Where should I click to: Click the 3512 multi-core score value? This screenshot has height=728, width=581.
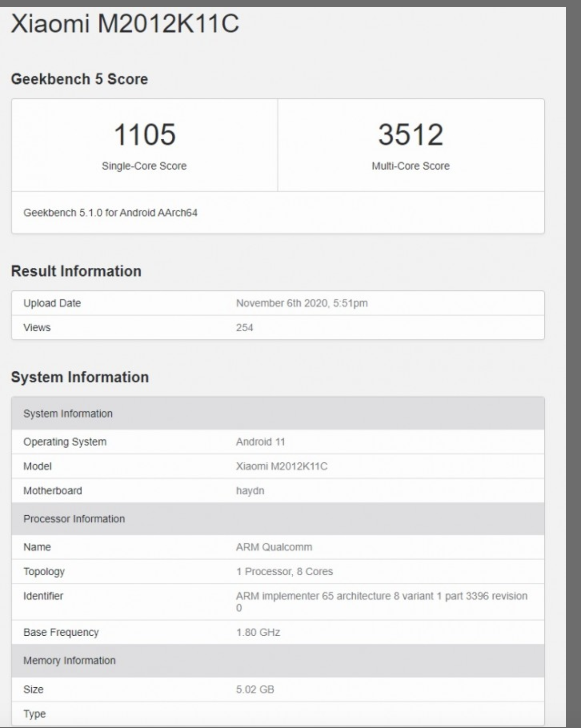click(x=410, y=134)
